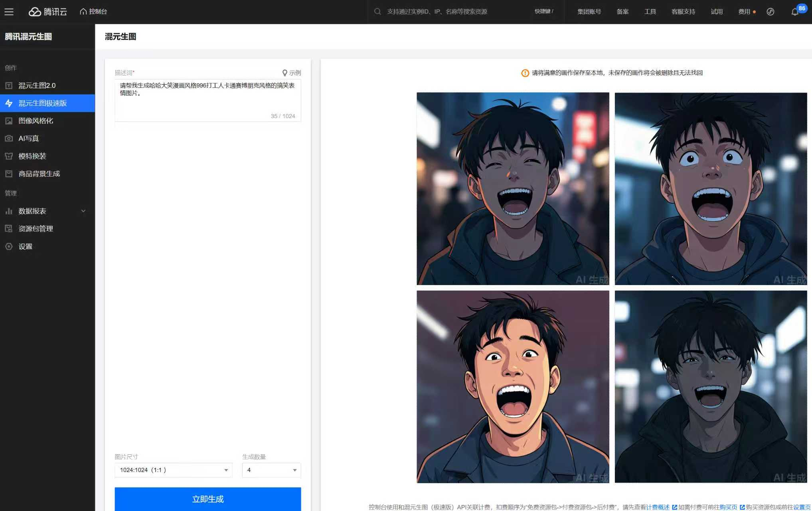
Task: Open 设置 settings in sidebar
Action: (25, 246)
